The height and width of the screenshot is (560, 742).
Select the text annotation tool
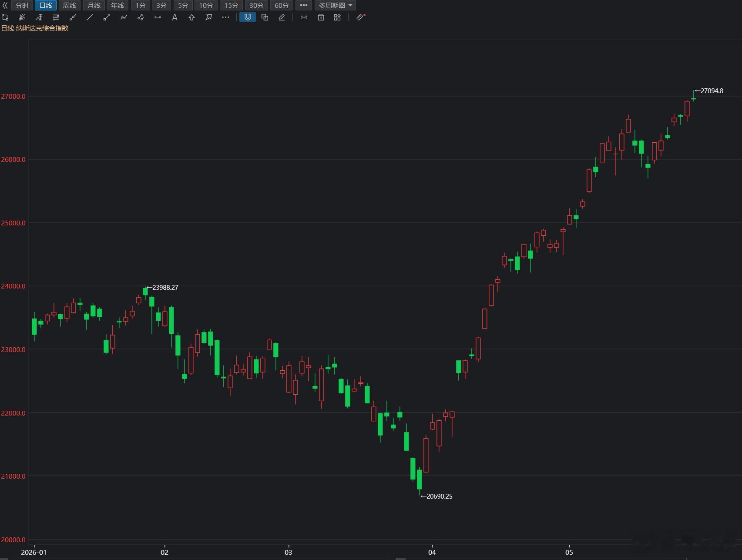click(x=175, y=17)
